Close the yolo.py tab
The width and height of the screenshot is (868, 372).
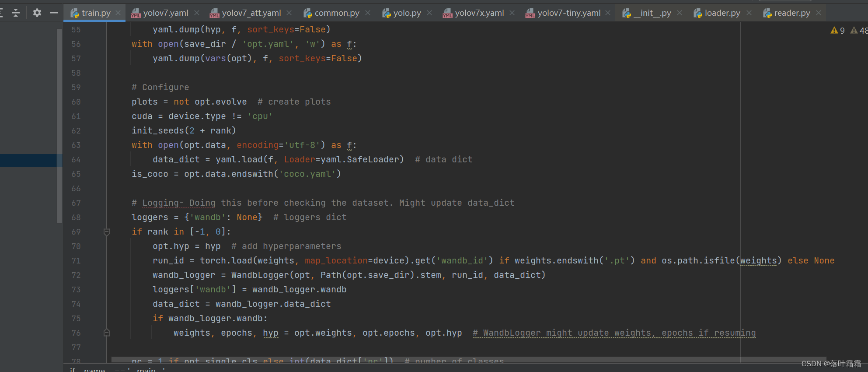tap(429, 13)
